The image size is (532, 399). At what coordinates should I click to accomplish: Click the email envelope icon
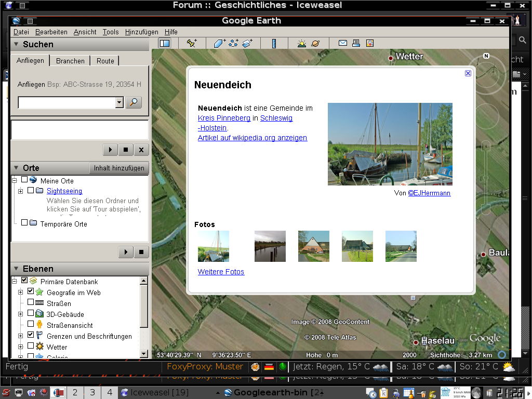(343, 44)
